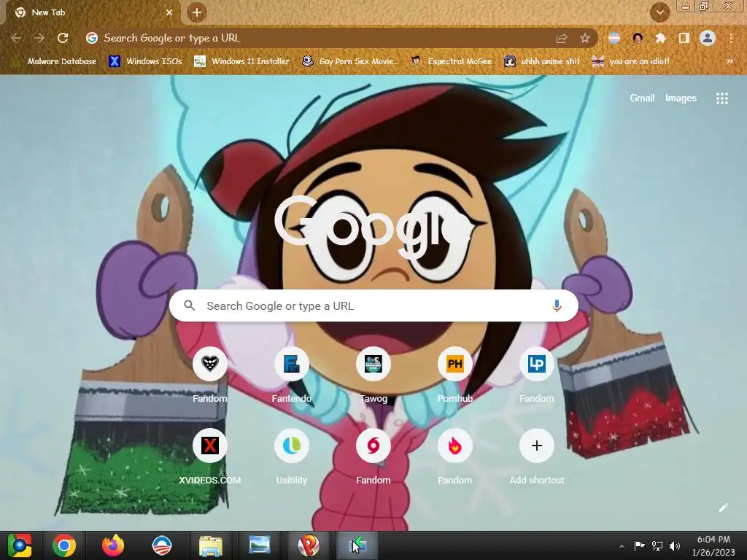747x560 pixels.
Task: Open the picture viewer taskbar icon
Action: [260, 545]
